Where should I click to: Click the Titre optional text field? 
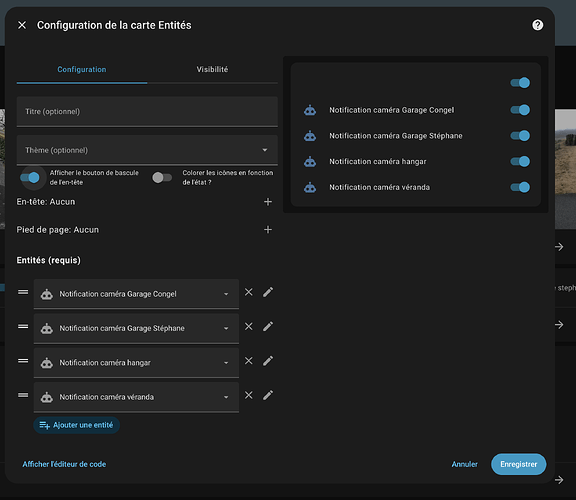pos(147,111)
